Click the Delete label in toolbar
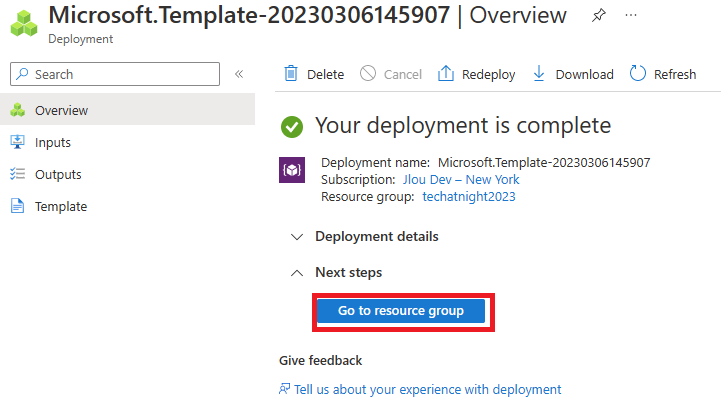 326,75
